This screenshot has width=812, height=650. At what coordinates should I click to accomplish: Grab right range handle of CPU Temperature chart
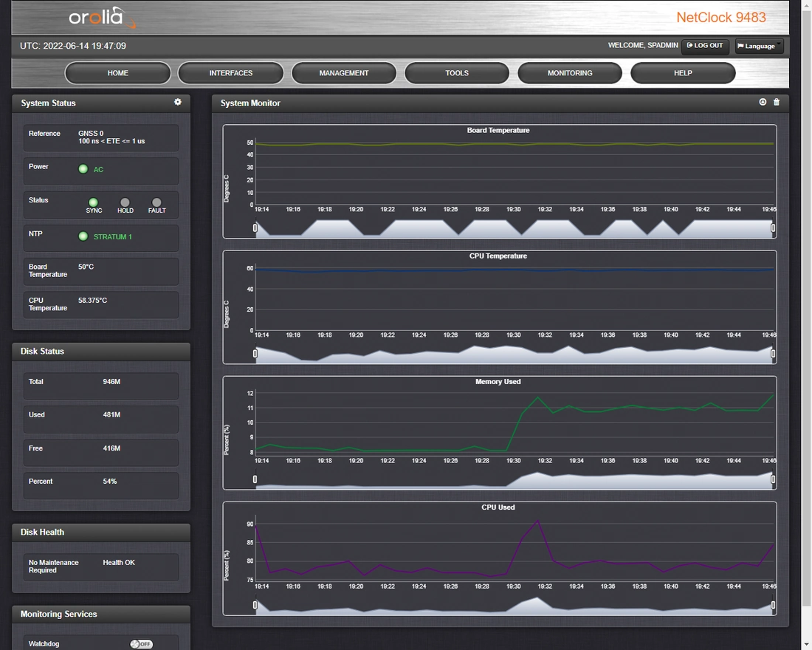click(x=773, y=354)
